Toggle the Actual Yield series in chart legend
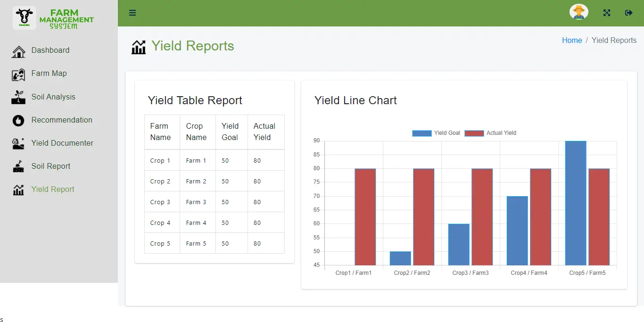This screenshot has height=322, width=644. pos(490,133)
